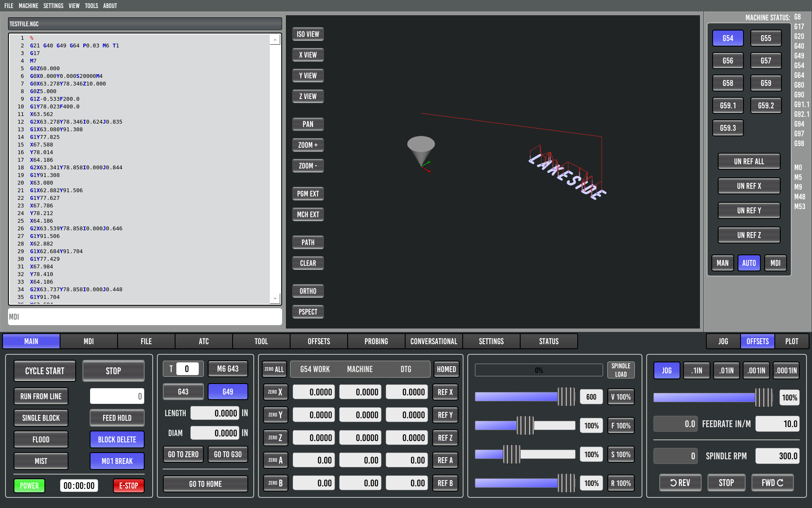Click the green POWER button
812x508 pixels.
point(29,486)
